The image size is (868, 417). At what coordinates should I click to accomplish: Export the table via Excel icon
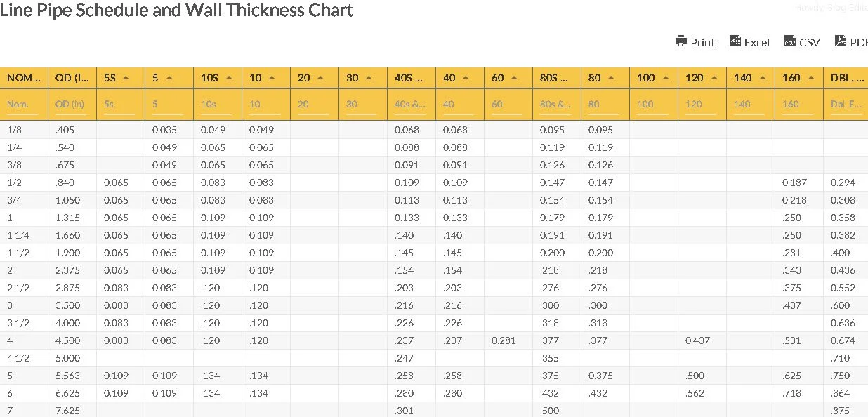(735, 41)
